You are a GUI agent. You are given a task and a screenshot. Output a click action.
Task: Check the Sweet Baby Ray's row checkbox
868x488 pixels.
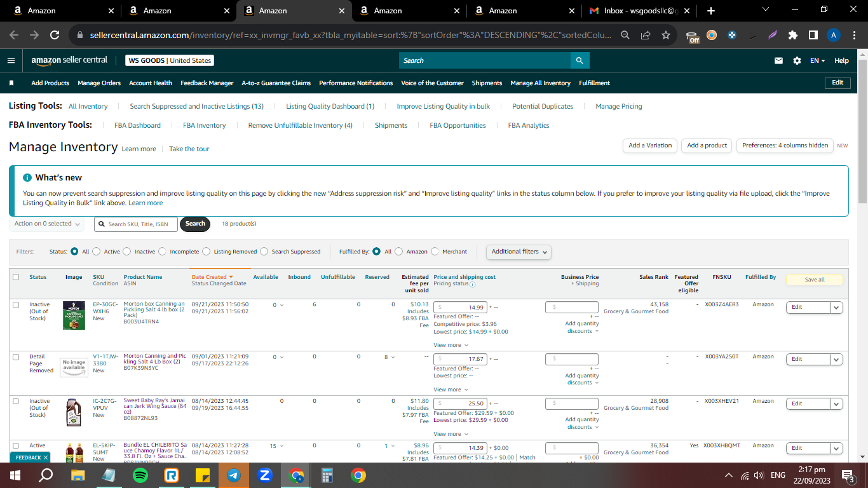coord(16,402)
